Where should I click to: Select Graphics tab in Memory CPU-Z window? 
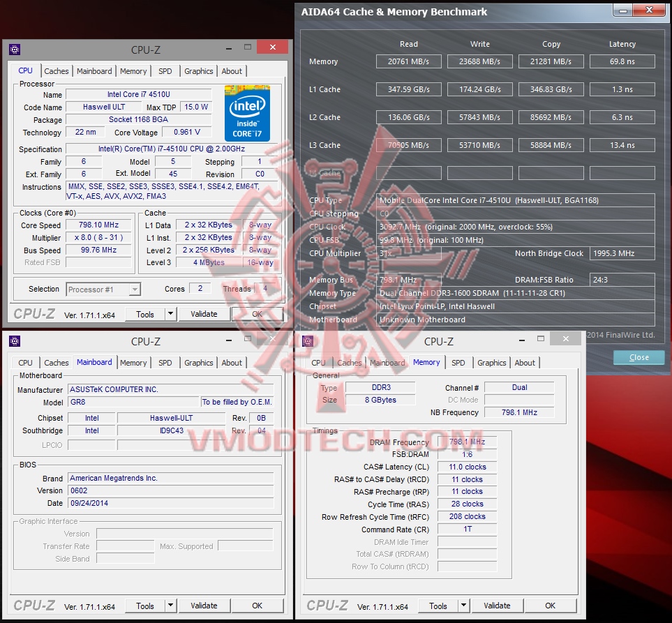491,363
